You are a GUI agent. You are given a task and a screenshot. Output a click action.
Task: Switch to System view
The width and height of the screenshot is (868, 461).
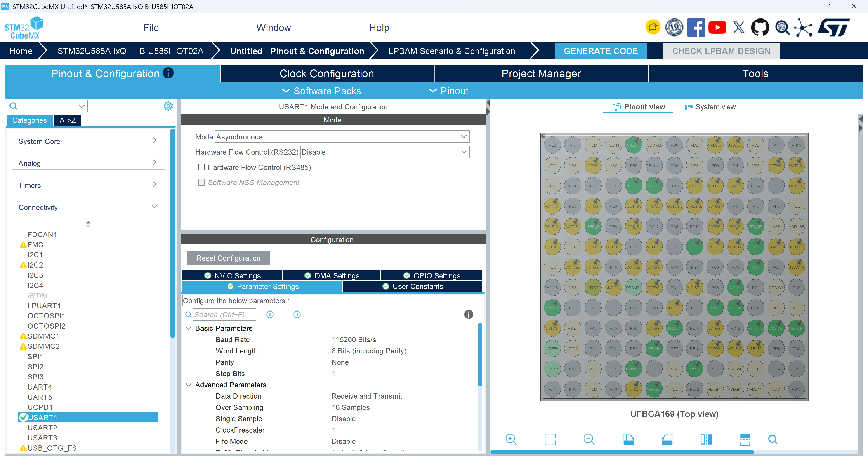(710, 107)
